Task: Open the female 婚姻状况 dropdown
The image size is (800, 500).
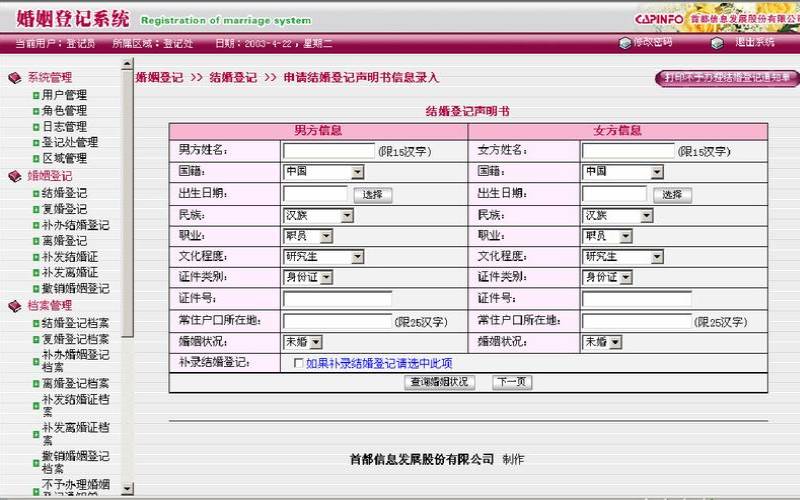Action: pos(602,342)
